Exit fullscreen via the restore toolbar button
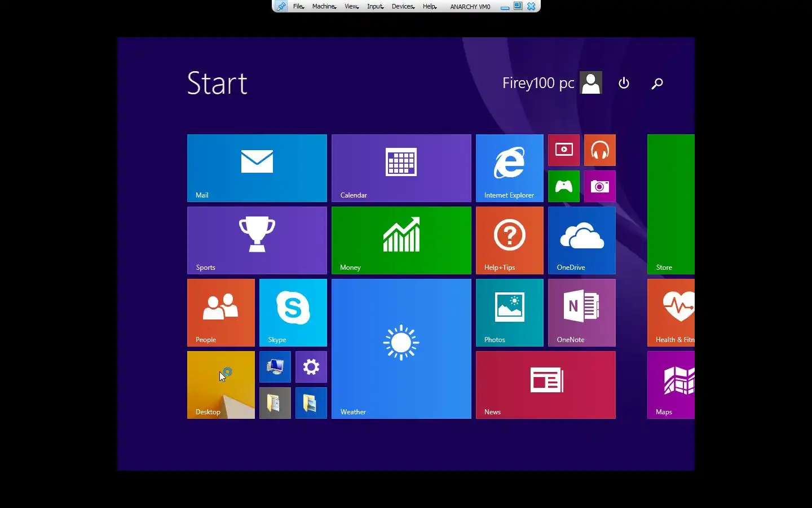 (518, 6)
